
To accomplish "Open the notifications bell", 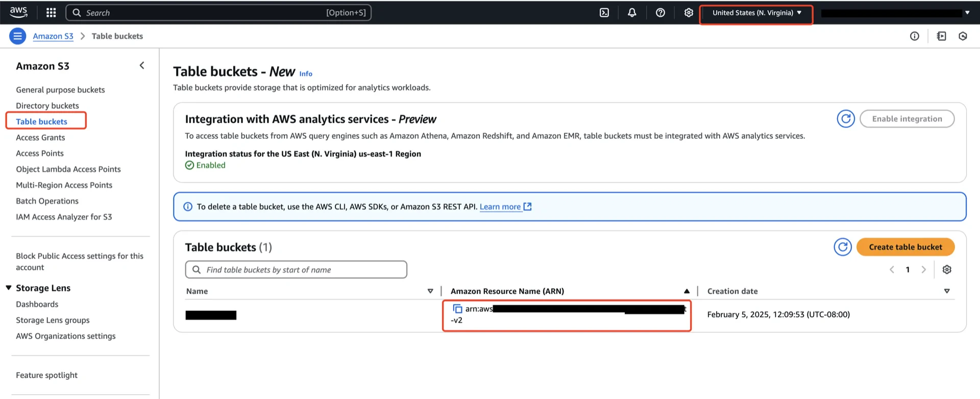I will pyautogui.click(x=632, y=13).
